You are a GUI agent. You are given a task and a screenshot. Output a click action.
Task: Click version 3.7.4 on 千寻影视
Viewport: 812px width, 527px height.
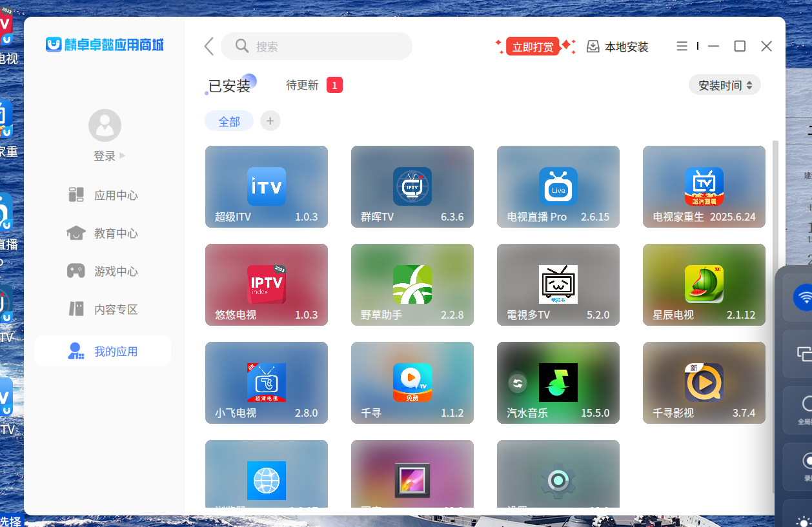pyautogui.click(x=744, y=413)
